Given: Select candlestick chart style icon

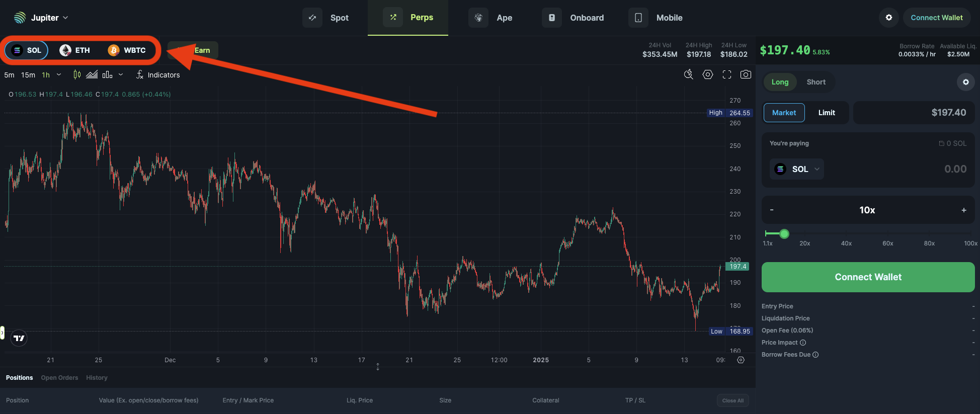Looking at the screenshot, I should tap(77, 74).
